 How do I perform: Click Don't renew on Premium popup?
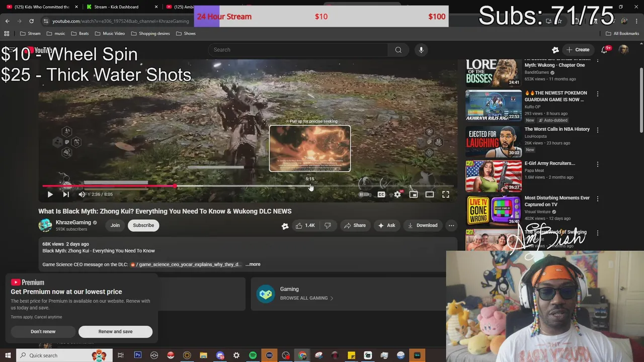[43, 331]
